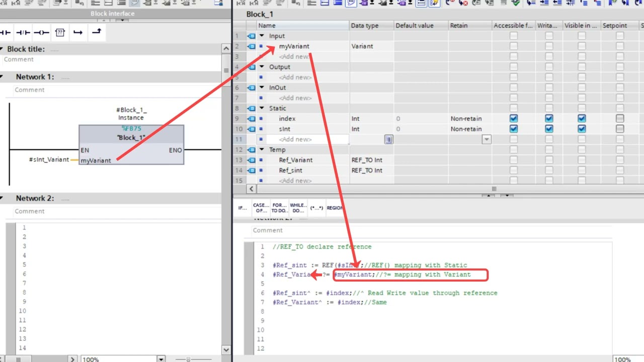The width and height of the screenshot is (644, 362).
Task: Toggle Writable checkbox for sInt
Action: click(x=549, y=129)
